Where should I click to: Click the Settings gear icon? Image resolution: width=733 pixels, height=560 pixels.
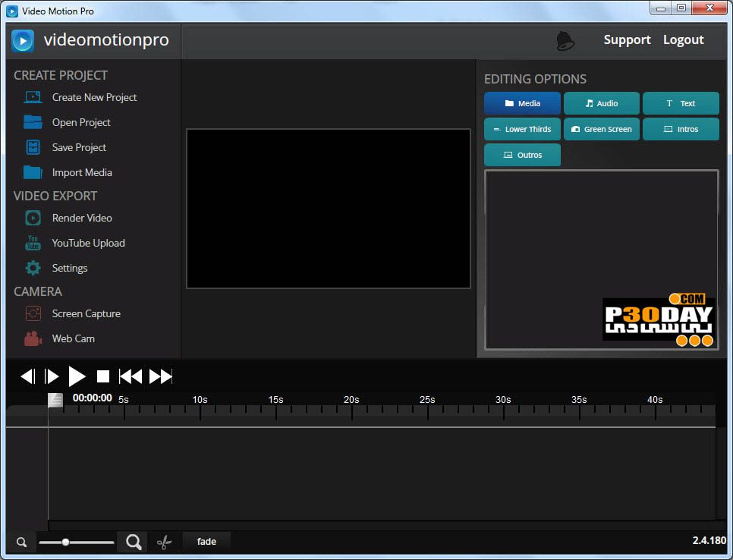pyautogui.click(x=33, y=268)
